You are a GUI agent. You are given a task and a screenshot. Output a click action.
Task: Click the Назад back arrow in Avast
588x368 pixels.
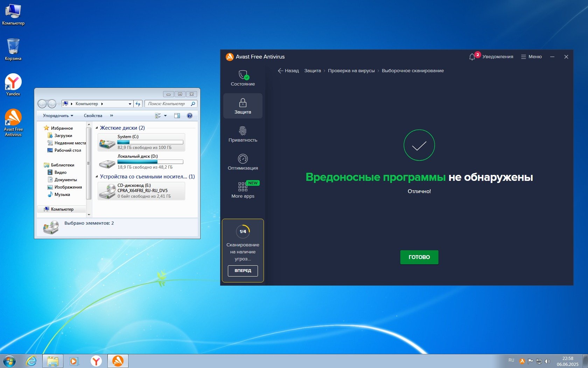point(288,71)
